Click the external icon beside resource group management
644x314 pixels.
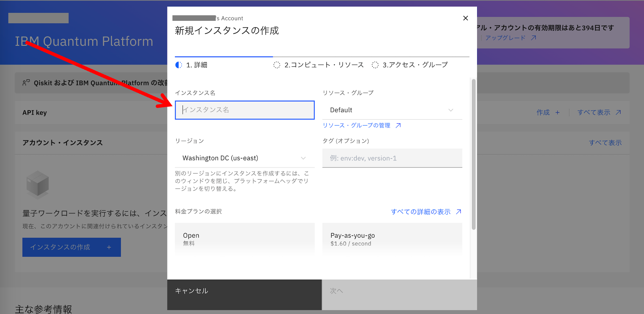coord(398,125)
